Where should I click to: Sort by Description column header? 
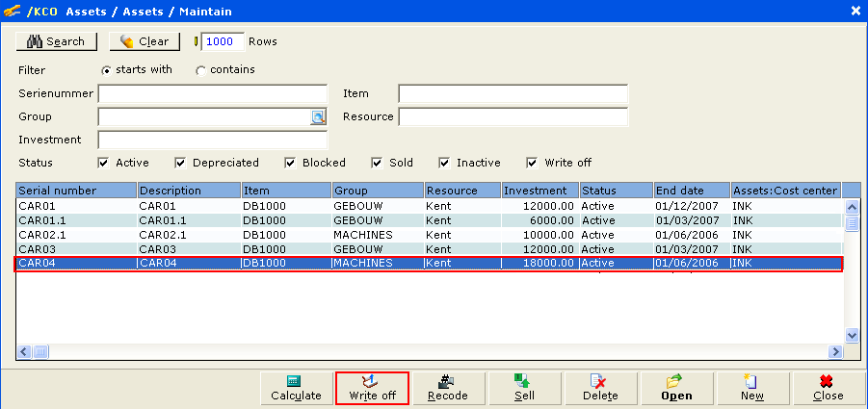(x=190, y=191)
